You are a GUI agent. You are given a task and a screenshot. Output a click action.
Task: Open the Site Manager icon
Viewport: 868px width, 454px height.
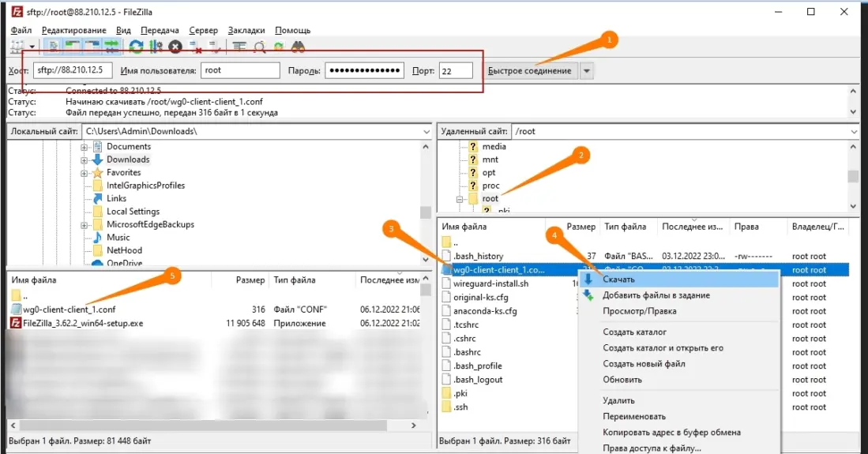pos(16,47)
